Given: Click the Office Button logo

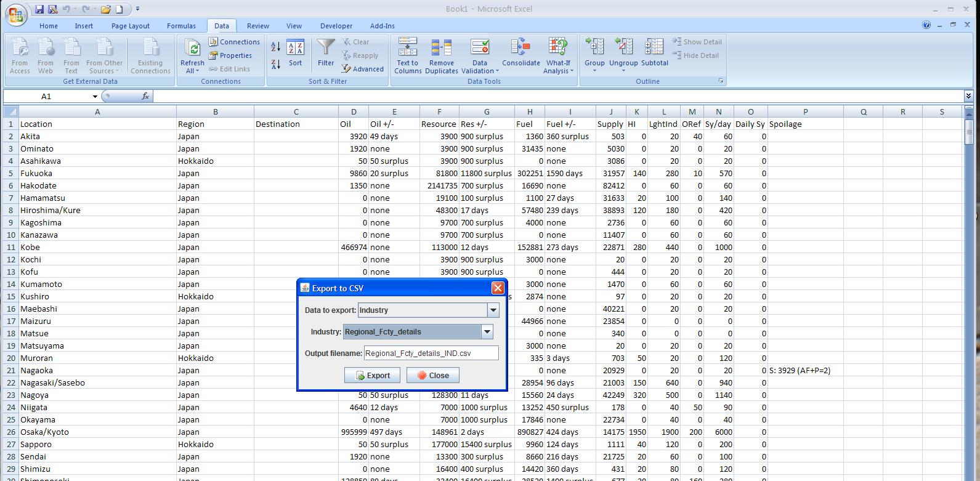Looking at the screenshot, I should pyautogui.click(x=17, y=14).
